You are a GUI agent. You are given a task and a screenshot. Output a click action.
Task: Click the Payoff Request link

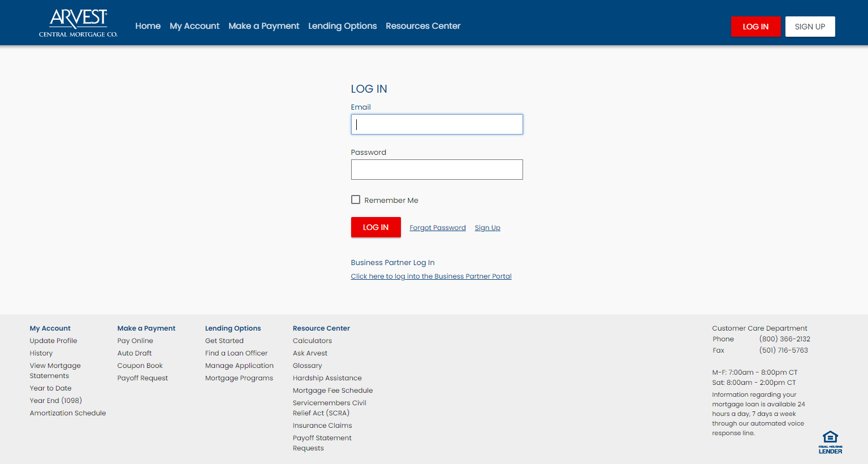pos(142,378)
